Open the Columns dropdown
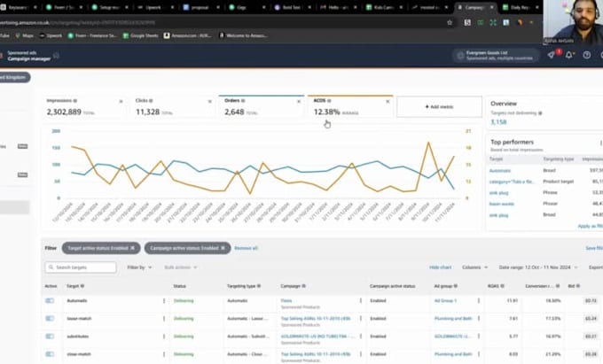 click(474, 267)
